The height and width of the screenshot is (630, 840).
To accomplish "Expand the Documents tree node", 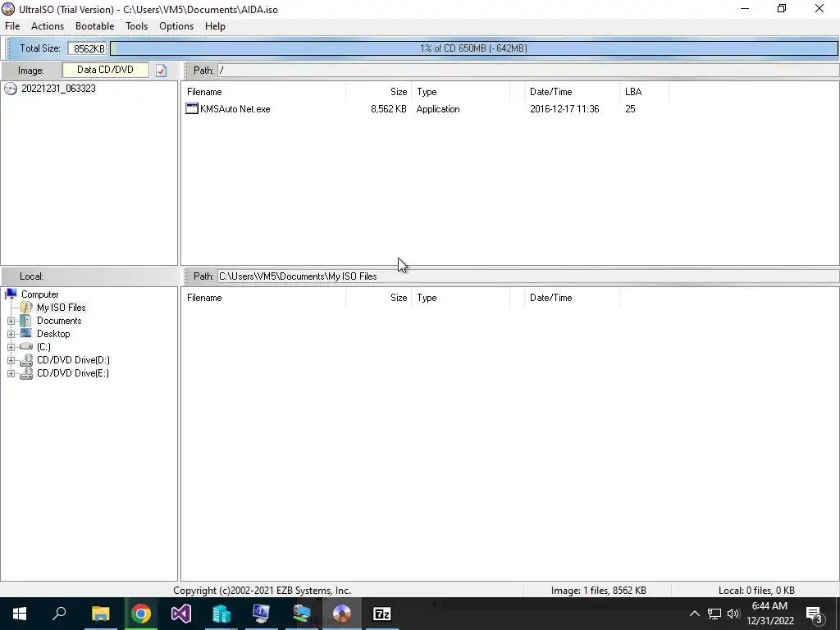I will pyautogui.click(x=11, y=321).
